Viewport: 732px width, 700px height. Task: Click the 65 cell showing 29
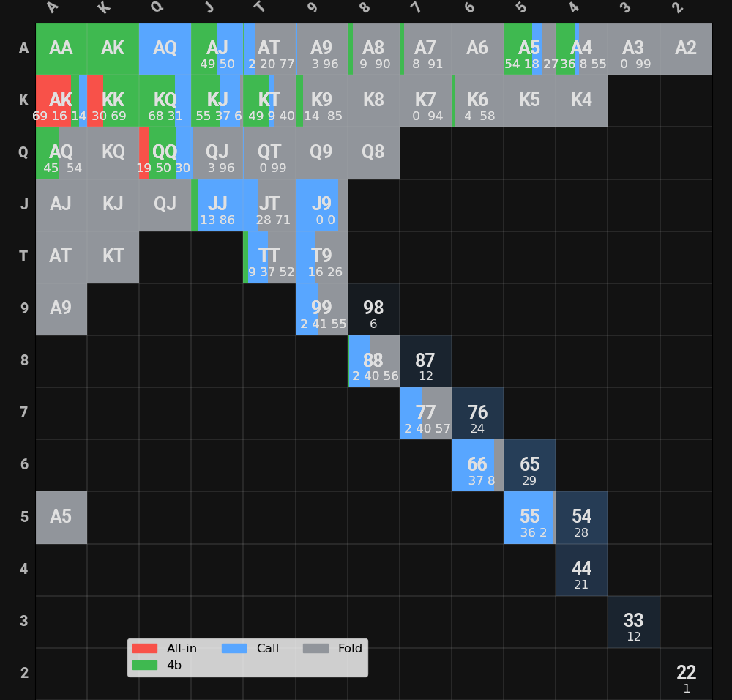(x=529, y=466)
